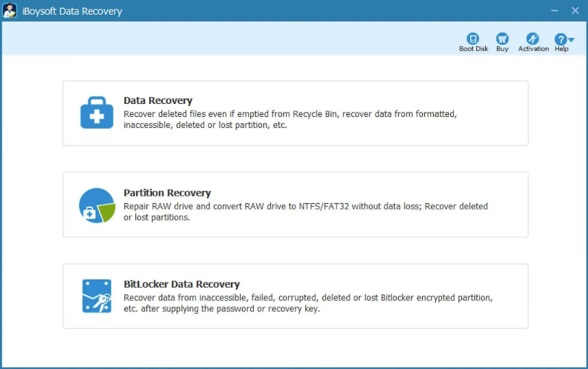
Task: Click the description about recovering deleted files
Action: [x=290, y=120]
